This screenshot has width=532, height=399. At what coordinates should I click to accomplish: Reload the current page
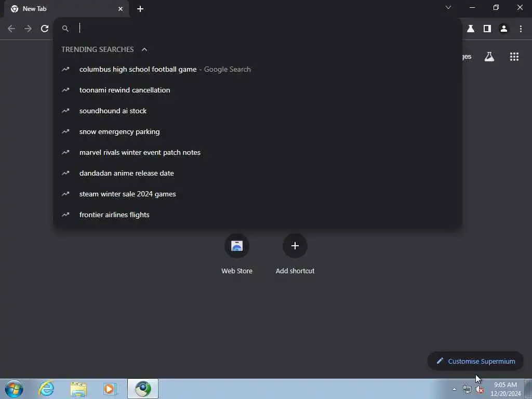(x=45, y=29)
